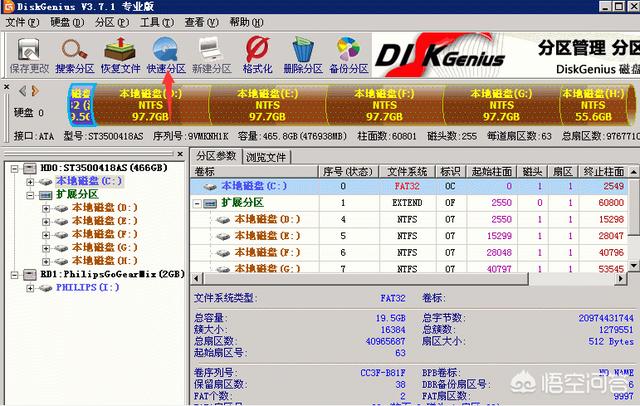The height and width of the screenshot is (406, 640).
Task: Open the 工具(T) menu
Action: 155,21
